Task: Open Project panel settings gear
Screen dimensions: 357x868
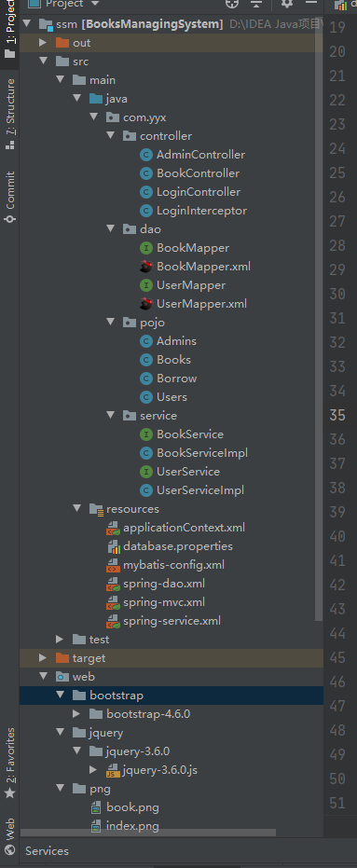Action: [x=287, y=4]
